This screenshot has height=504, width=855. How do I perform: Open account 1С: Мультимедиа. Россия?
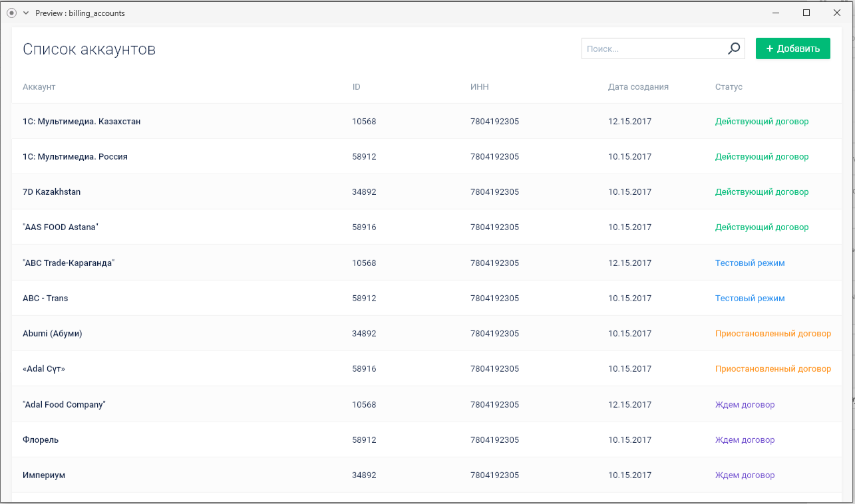pos(75,156)
